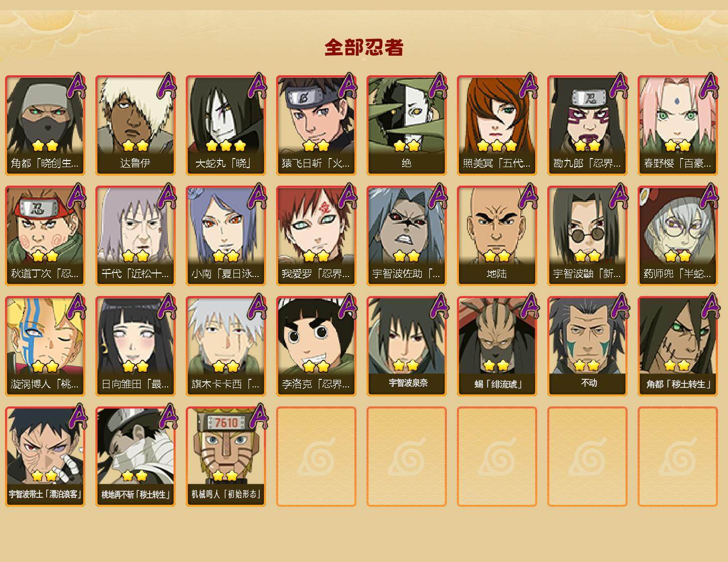Click the A rank badge on 达鲁伊
The image size is (728, 562).
point(167,86)
